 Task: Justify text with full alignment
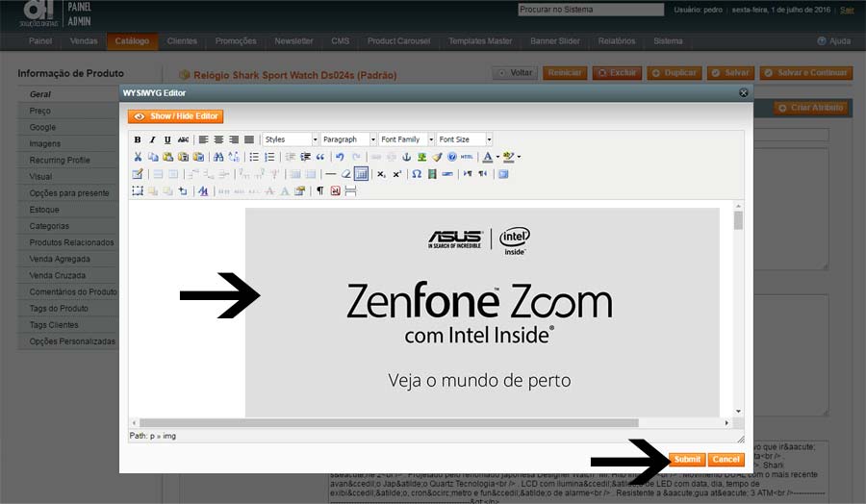(x=249, y=139)
